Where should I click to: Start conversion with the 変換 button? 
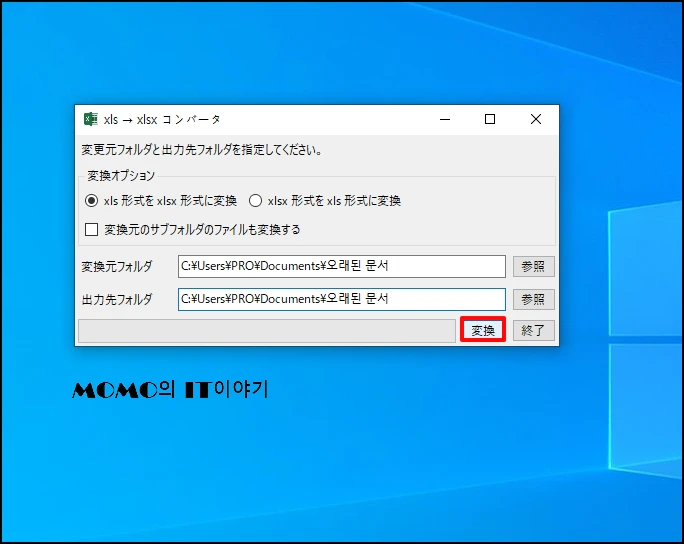pos(483,330)
